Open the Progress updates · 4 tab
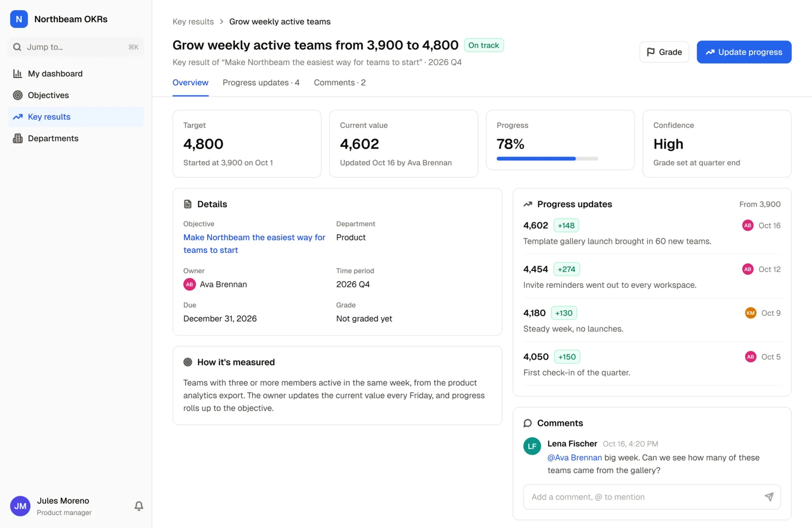The height and width of the screenshot is (528, 812). [261, 83]
